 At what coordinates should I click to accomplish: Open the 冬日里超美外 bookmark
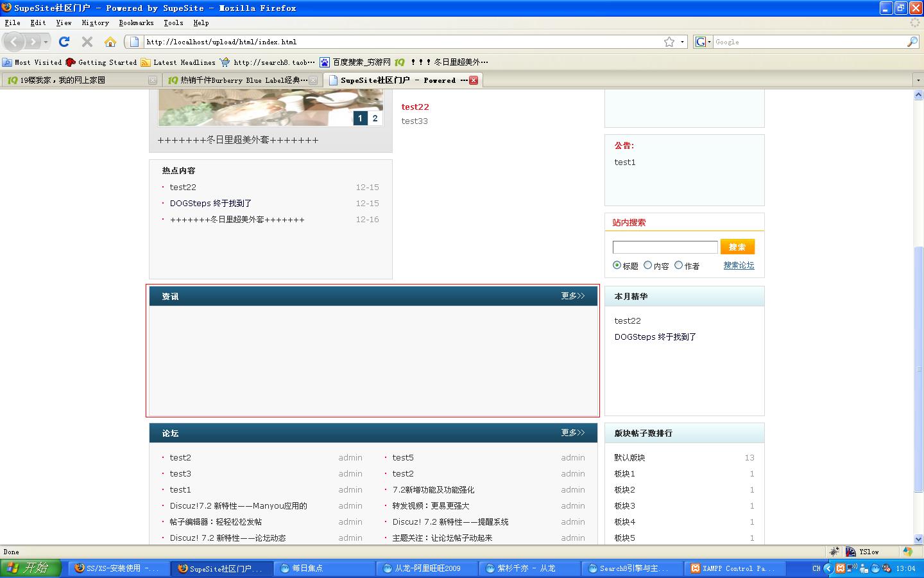tap(441, 62)
